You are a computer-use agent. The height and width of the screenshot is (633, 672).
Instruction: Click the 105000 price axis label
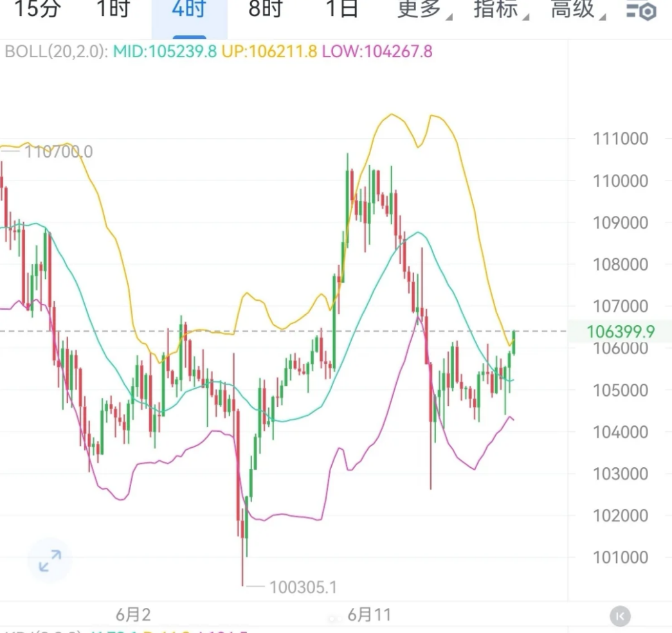(620, 390)
